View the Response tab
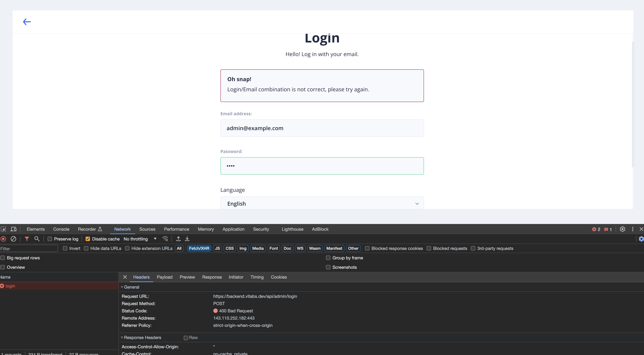Screen dimensions: 644x355 click(212, 277)
